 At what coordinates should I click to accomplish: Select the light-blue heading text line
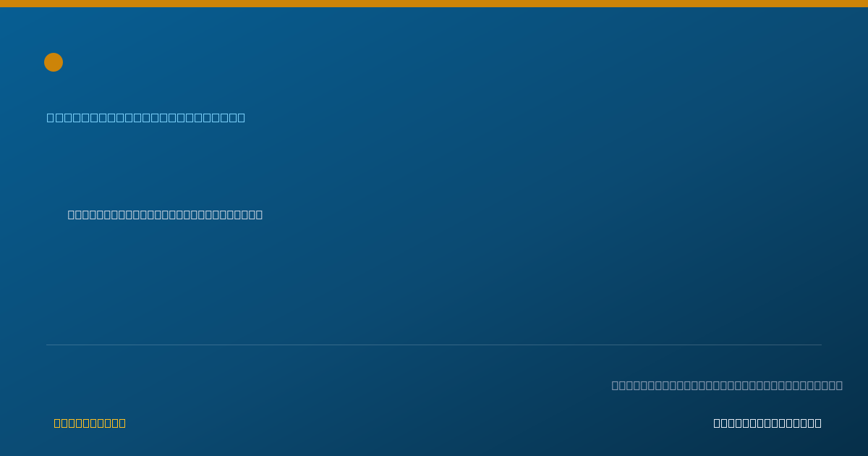[146, 117]
